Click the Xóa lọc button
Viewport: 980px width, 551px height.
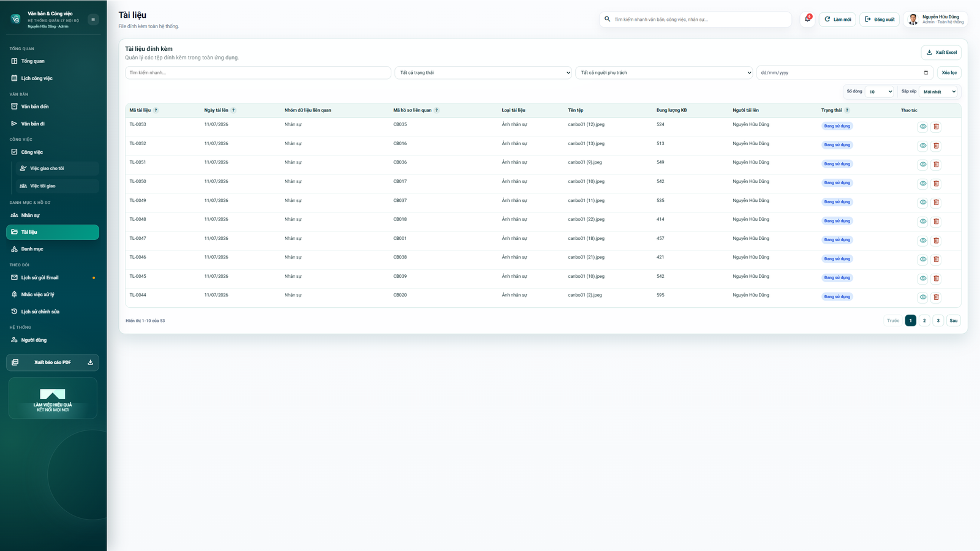coord(949,73)
